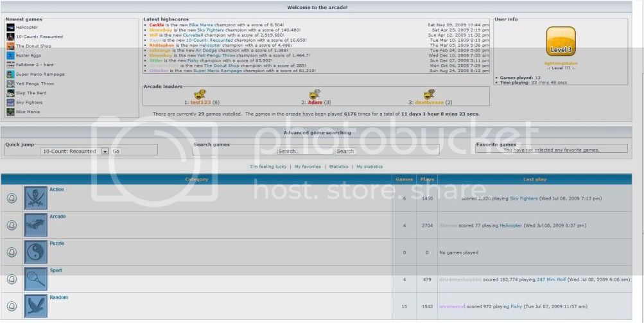
Task: Click the Puzzle category yin-yang icon
Action: tap(35, 252)
